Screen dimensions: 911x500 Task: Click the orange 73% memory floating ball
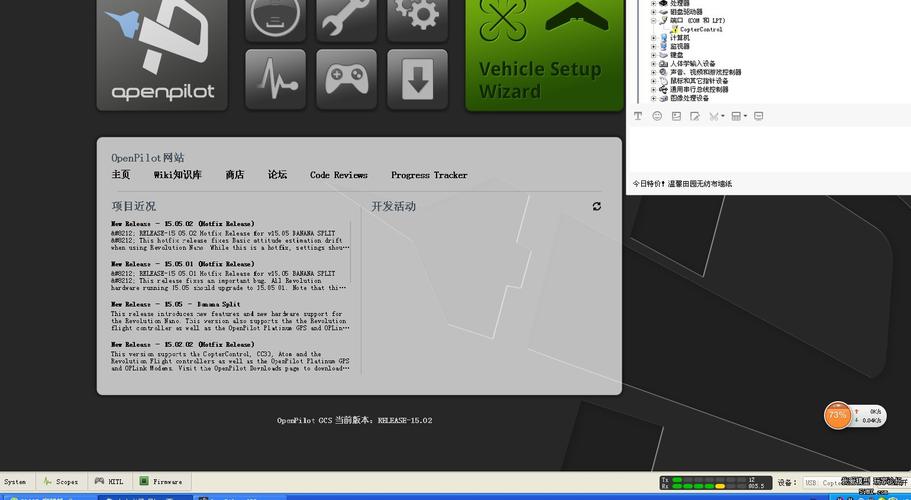(x=838, y=415)
